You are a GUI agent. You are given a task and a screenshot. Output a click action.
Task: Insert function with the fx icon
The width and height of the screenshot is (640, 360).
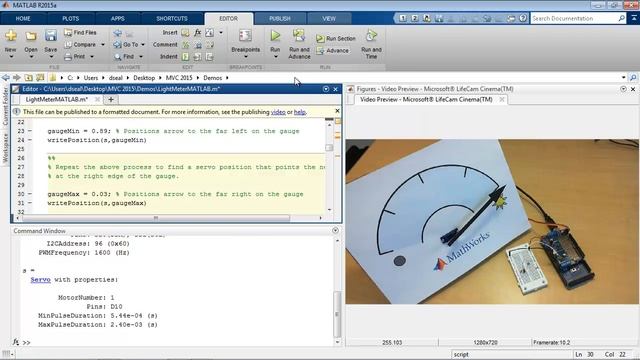(198, 32)
